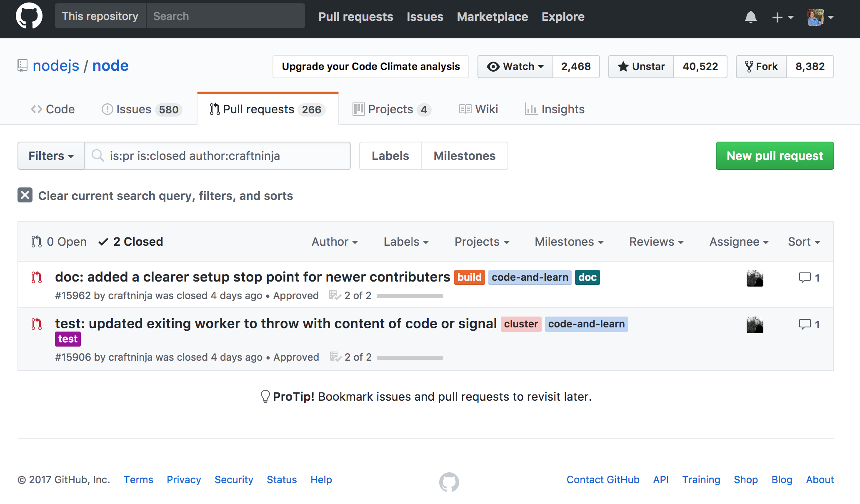View the 8,382 forks count
The width and height of the screenshot is (860, 504).
810,66
